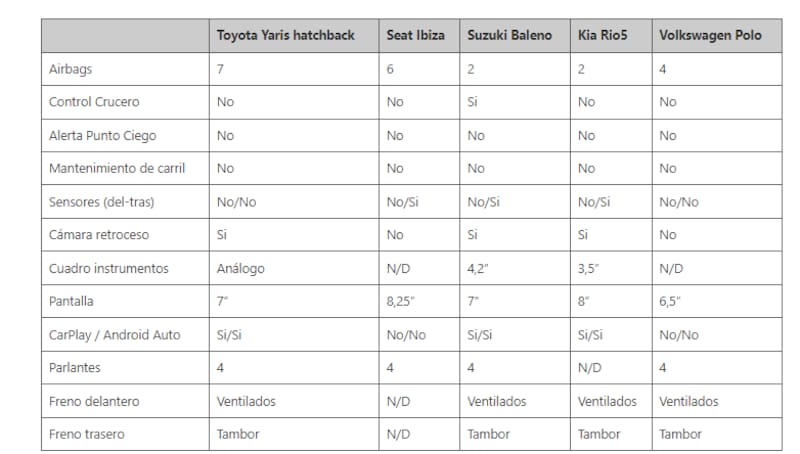
Task: Click the Cámara retroceso row label
Action: point(99,235)
